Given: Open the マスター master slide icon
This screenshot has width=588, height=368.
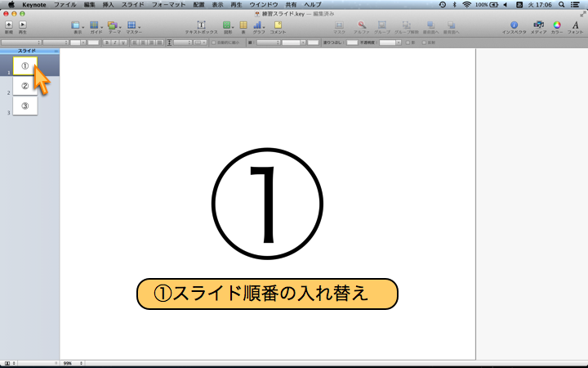Looking at the screenshot, I should (x=133, y=27).
